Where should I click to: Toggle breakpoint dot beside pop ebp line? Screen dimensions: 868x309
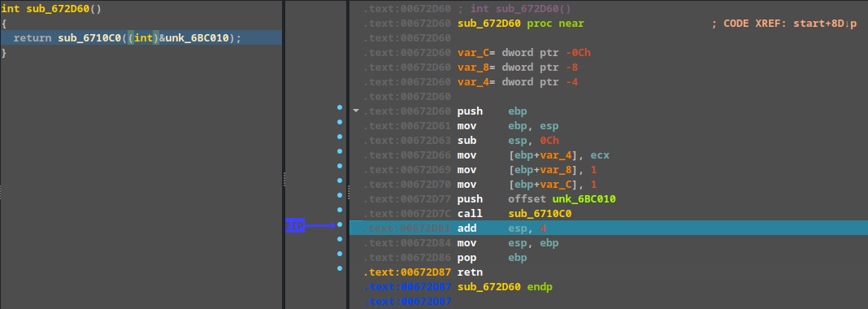[340, 255]
